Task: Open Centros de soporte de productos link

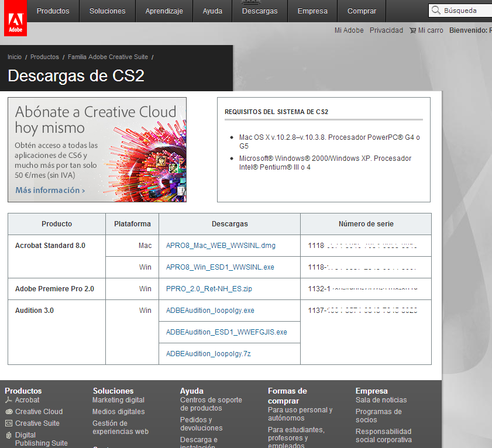Action: (x=211, y=404)
